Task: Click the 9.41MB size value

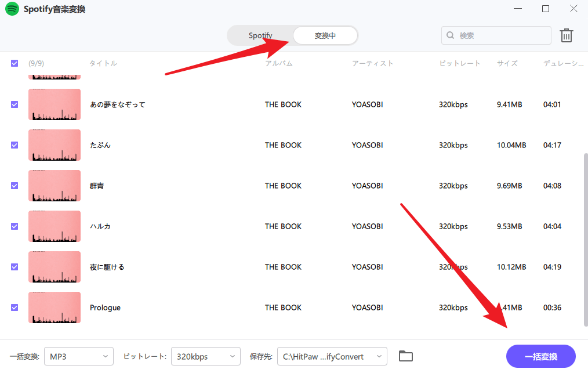Action: point(510,104)
